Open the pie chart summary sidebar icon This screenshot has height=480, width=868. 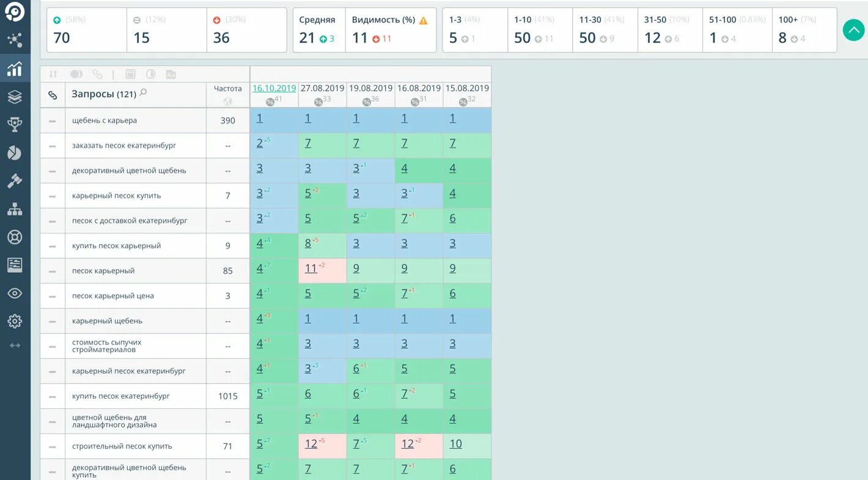(15, 152)
